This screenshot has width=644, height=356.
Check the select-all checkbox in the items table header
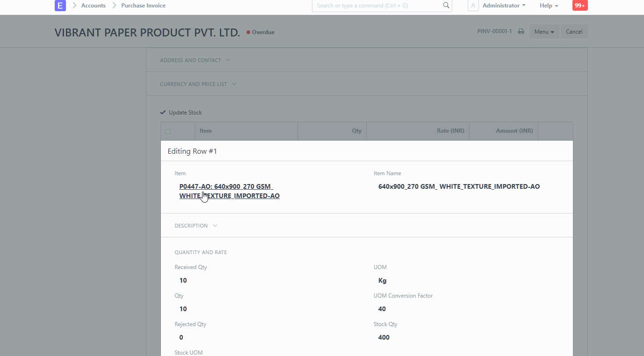168,131
